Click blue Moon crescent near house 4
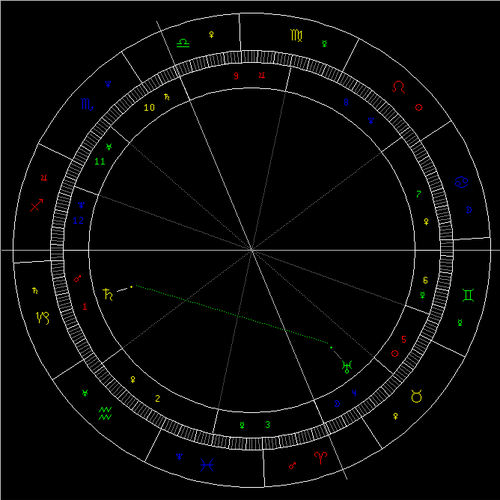Viewport: 500px width, 500px height. tap(337, 404)
